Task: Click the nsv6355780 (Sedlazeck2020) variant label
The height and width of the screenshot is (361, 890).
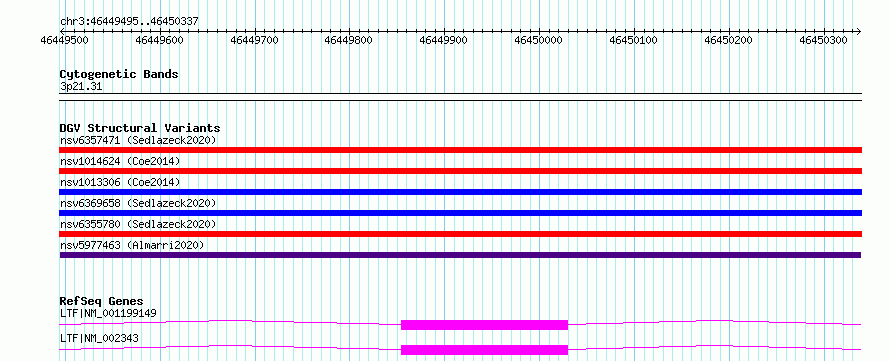Action: coord(138,224)
